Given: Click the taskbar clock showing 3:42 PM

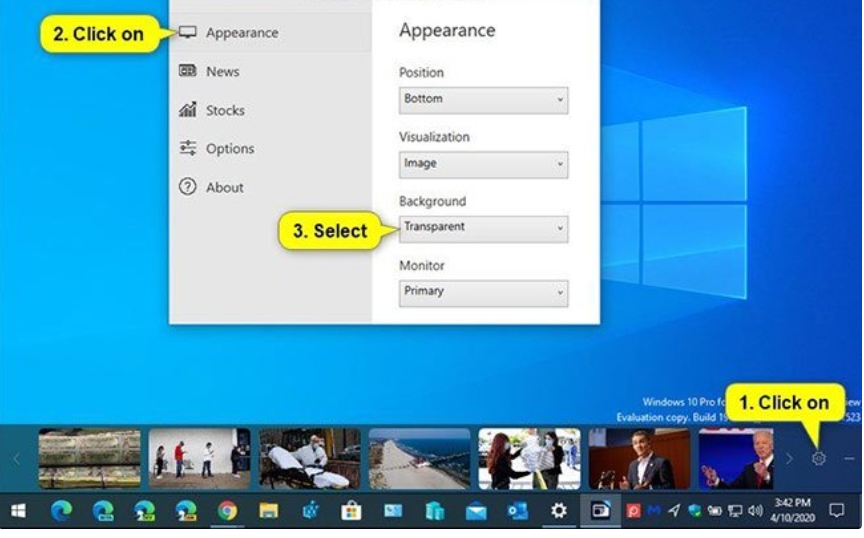Looking at the screenshot, I should coord(791,511).
